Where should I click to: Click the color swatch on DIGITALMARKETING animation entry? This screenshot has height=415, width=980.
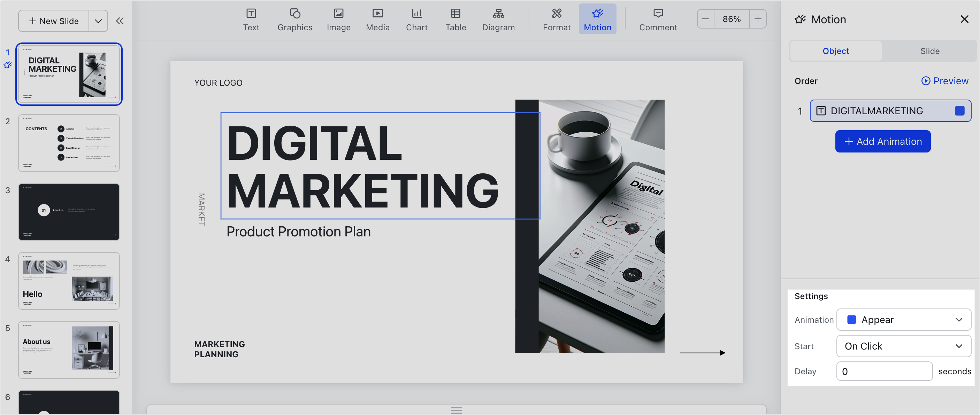[x=959, y=111]
